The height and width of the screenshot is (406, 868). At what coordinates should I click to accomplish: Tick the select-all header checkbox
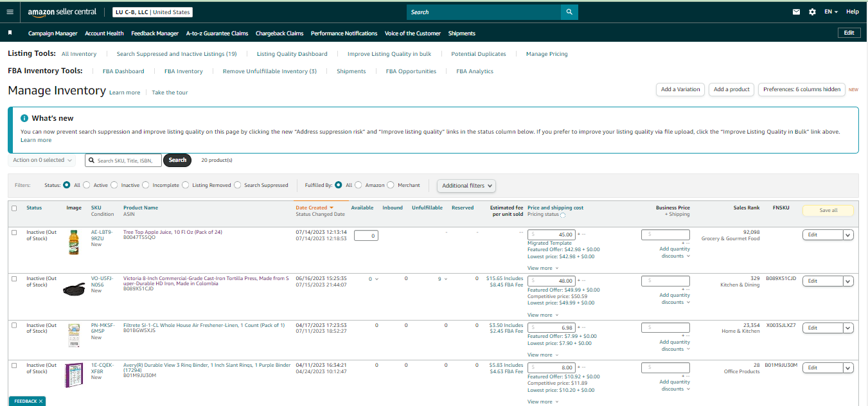[x=14, y=208]
